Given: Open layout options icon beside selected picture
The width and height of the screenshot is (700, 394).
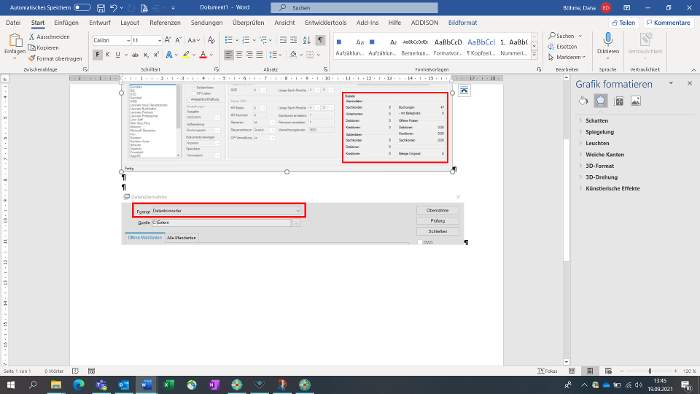Looking at the screenshot, I should pyautogui.click(x=464, y=91).
